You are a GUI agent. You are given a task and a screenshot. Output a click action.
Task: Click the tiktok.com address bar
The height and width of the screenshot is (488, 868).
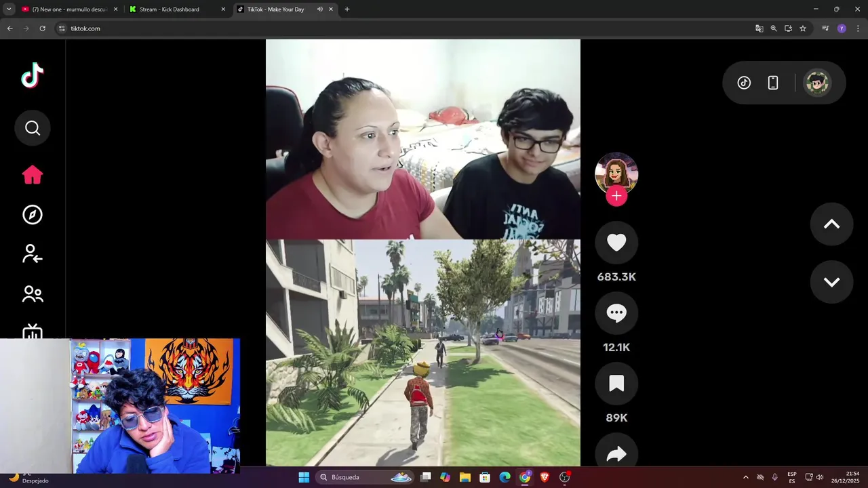pyautogui.click(x=407, y=28)
